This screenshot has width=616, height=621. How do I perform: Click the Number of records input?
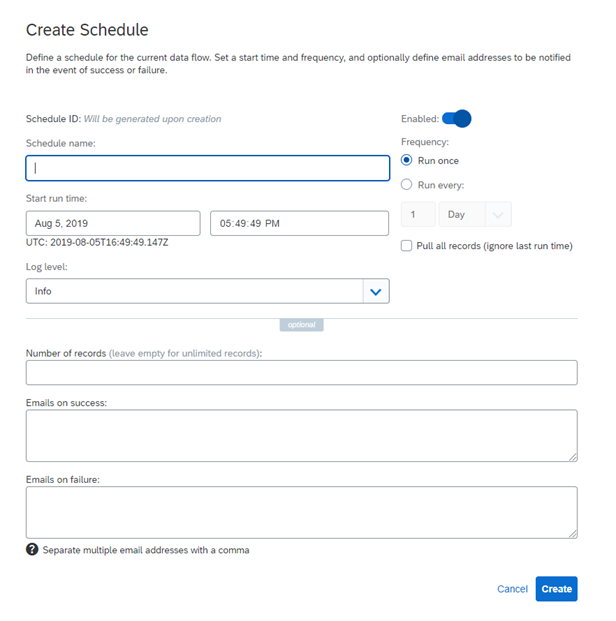301,373
